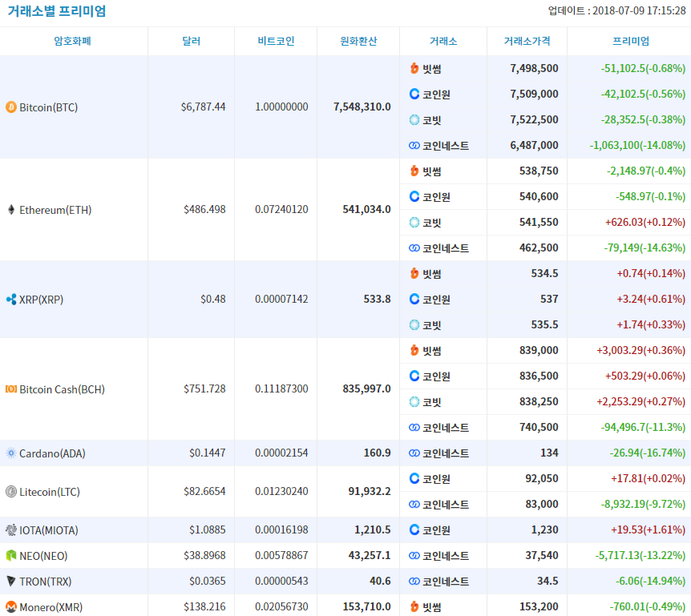This screenshot has width=691, height=616.
Task: Click Korbit icon in Ethereum's 541,550 row
Action: (414, 223)
